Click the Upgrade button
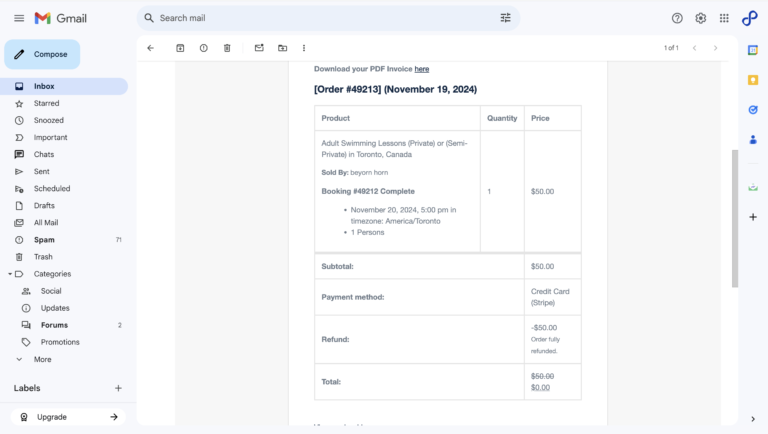This screenshot has height=434, width=768. tap(68, 417)
